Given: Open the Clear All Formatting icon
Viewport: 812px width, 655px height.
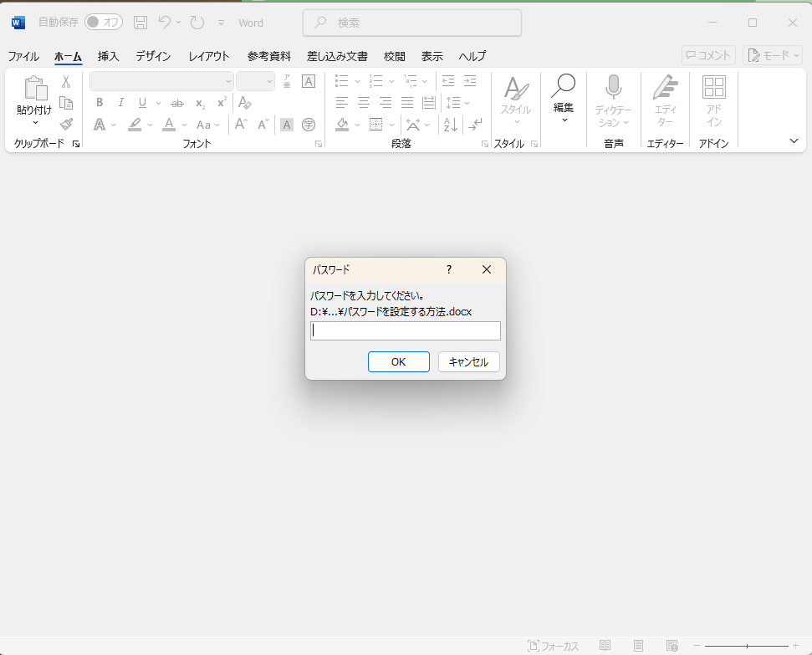Looking at the screenshot, I should (246, 102).
